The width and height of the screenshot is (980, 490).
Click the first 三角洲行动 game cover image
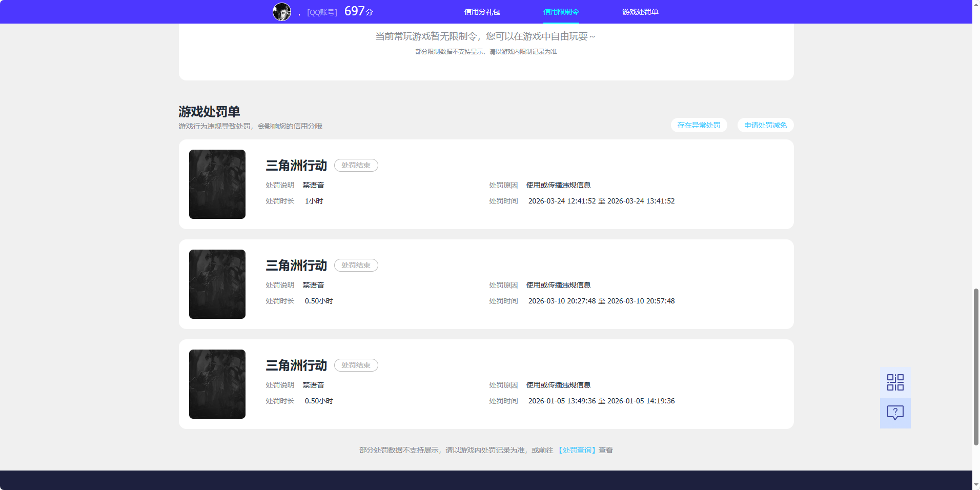[217, 184]
